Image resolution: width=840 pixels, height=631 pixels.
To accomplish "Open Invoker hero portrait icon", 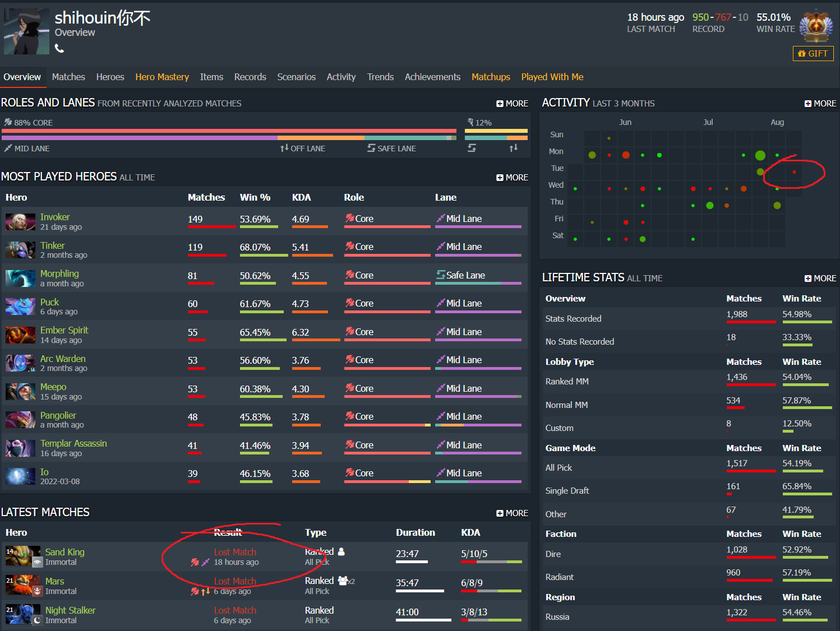I will click(21, 222).
